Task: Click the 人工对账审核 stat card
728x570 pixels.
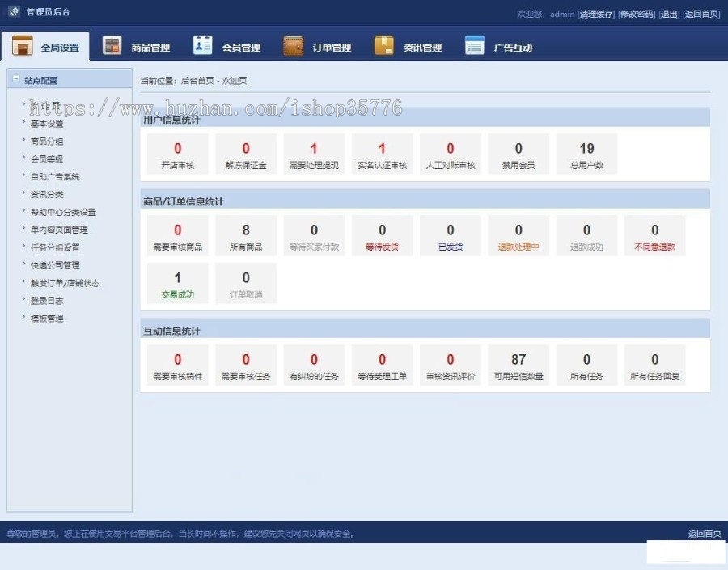Action: pyautogui.click(x=451, y=154)
